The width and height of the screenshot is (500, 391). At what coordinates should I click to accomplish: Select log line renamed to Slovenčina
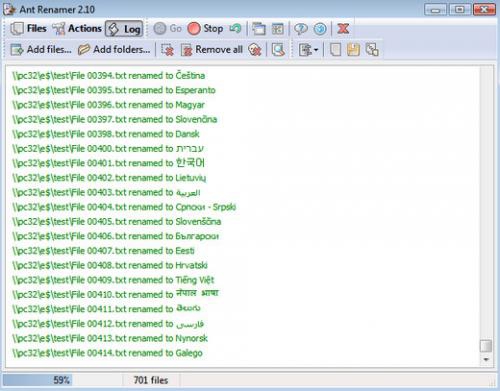tap(115, 119)
